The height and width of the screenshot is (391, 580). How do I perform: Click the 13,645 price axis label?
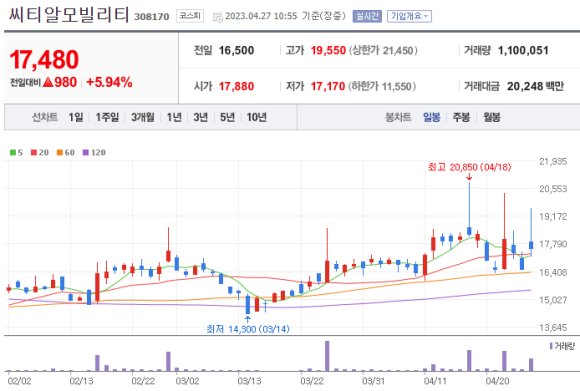coord(553,327)
